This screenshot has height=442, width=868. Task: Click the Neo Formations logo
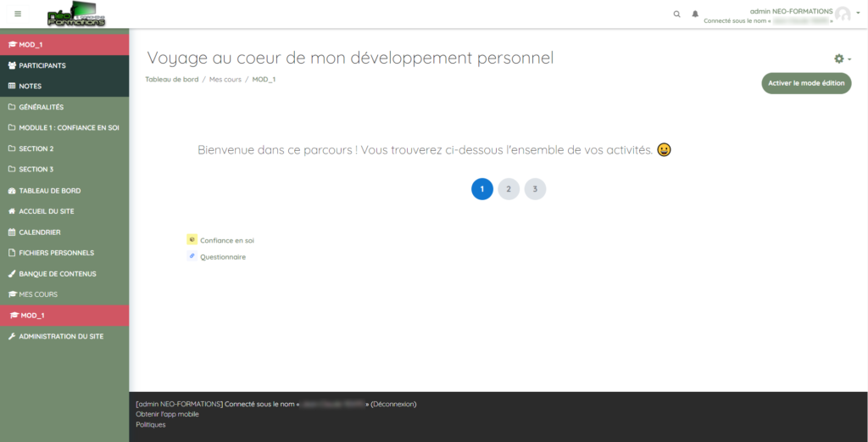tap(76, 14)
